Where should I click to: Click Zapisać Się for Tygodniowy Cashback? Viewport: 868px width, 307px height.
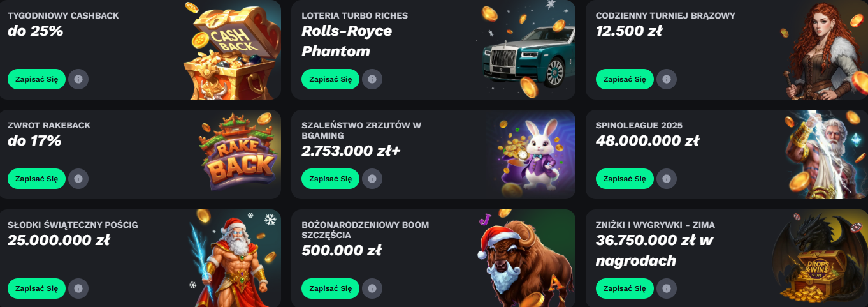pos(36,79)
